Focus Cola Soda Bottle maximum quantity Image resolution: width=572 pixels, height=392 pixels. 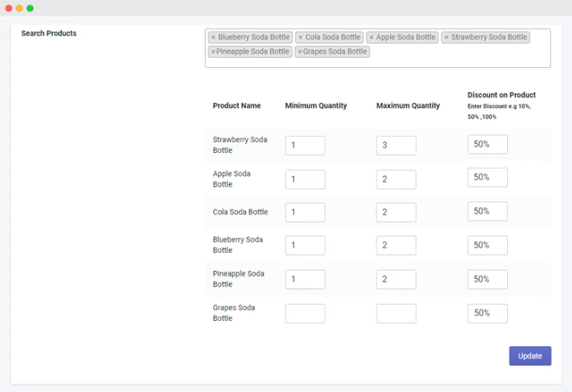(396, 212)
